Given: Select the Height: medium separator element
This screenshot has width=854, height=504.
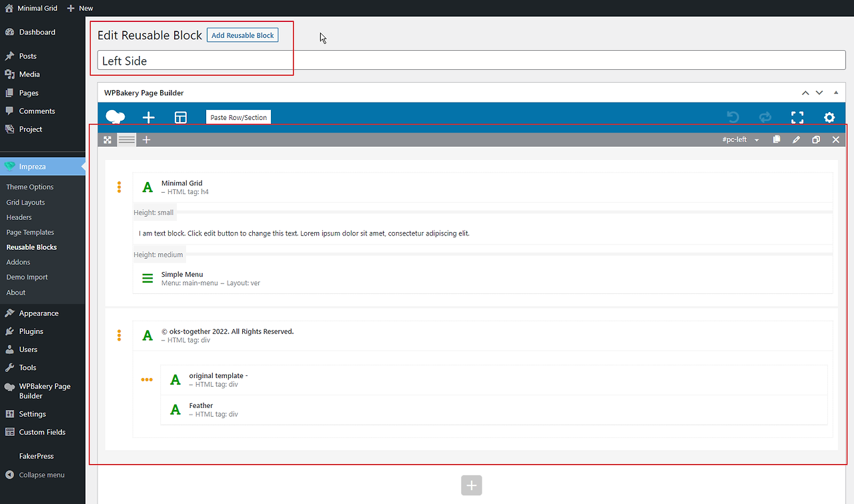Looking at the screenshot, I should tap(483, 255).
